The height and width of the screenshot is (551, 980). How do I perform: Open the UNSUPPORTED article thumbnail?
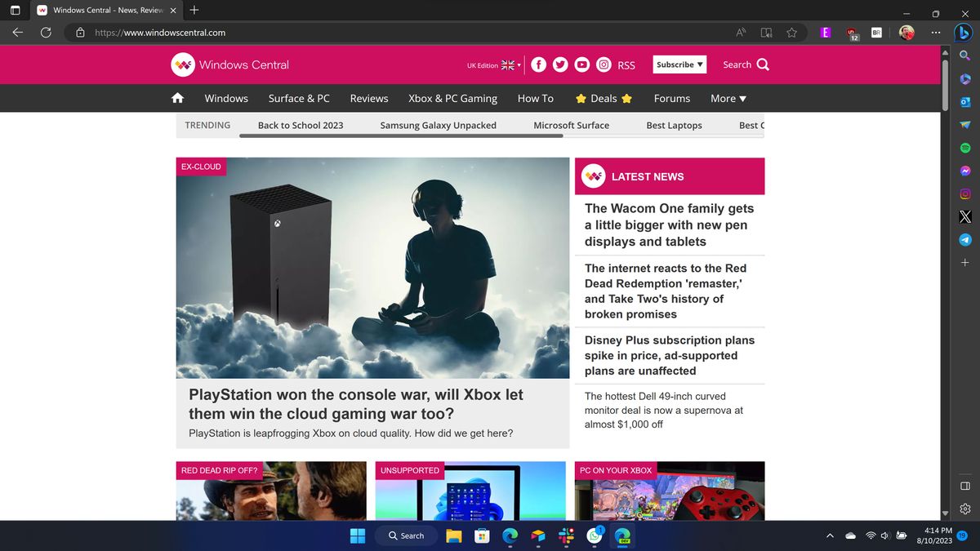(x=470, y=491)
